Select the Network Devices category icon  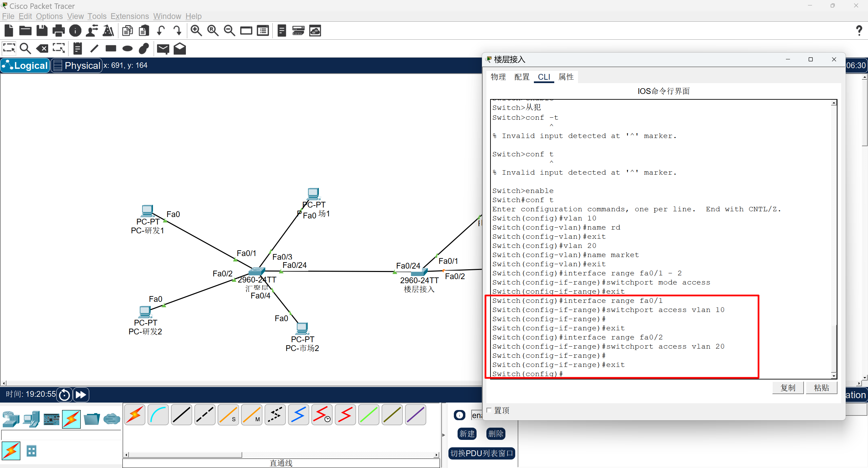[x=11, y=419]
